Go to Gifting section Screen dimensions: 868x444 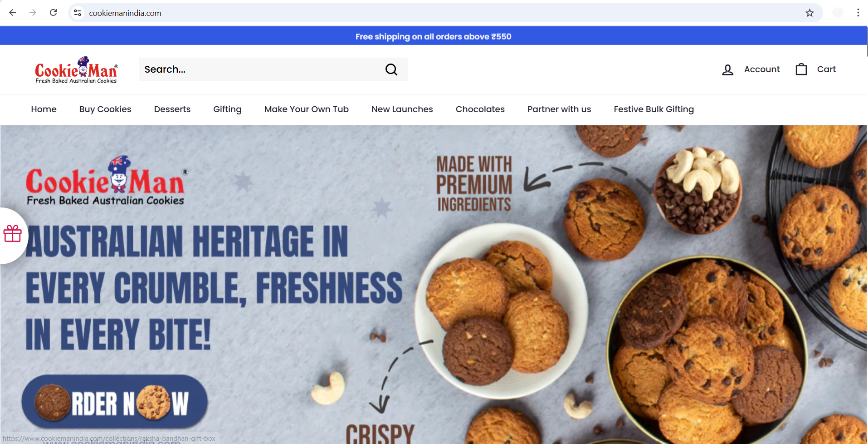227,109
